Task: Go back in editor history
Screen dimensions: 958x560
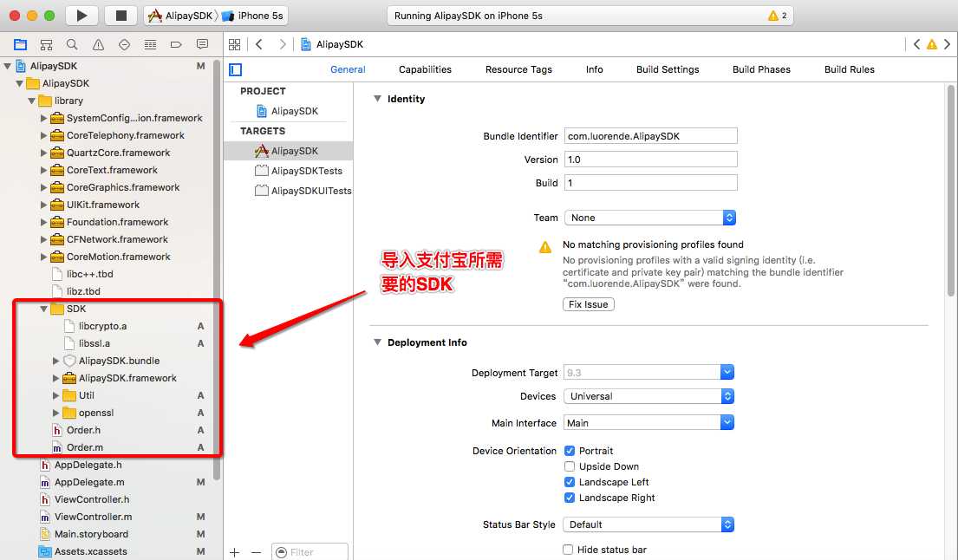Action: click(x=259, y=44)
